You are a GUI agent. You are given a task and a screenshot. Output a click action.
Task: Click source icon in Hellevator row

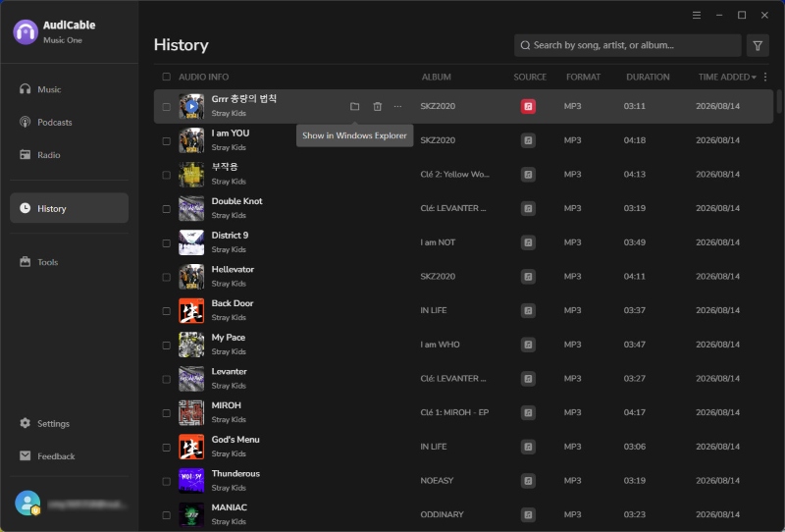click(528, 277)
